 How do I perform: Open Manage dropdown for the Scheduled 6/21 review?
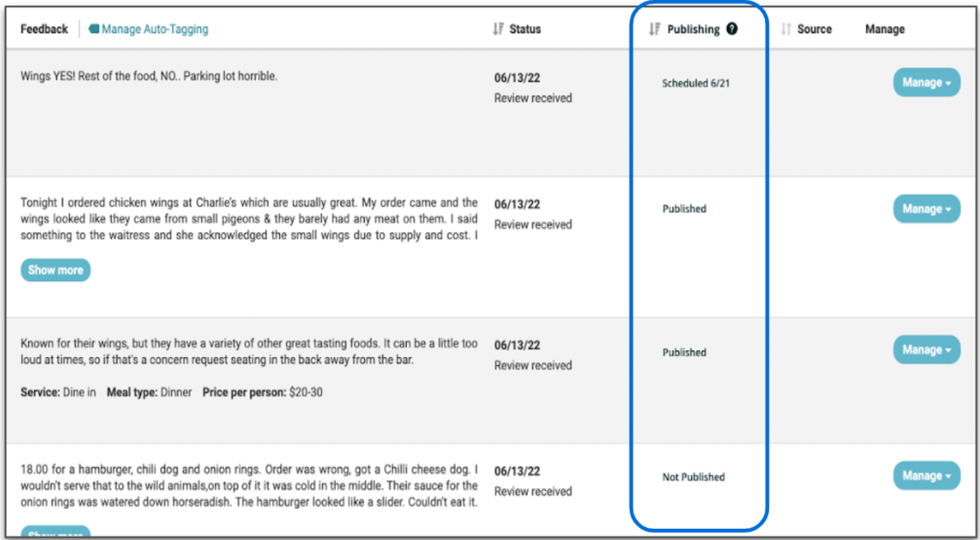tap(926, 82)
